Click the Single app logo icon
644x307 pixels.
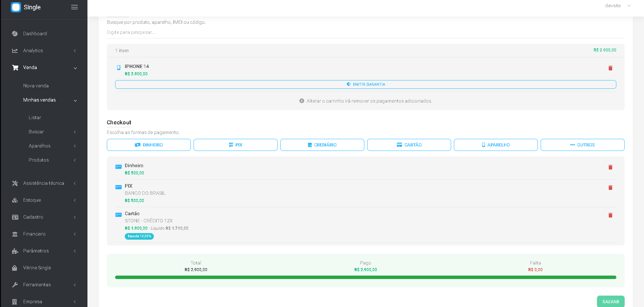[16, 7]
